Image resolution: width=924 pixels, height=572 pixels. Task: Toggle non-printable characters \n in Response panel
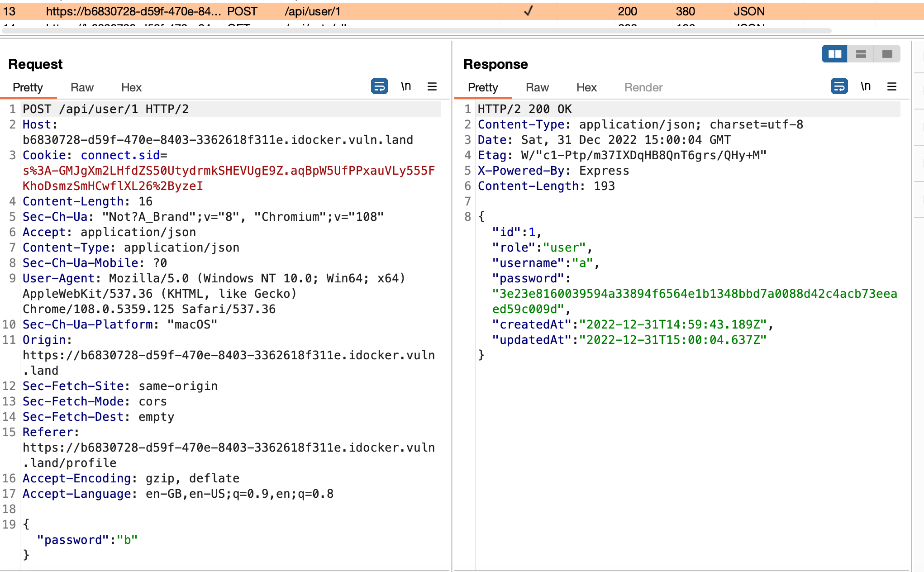point(866,86)
